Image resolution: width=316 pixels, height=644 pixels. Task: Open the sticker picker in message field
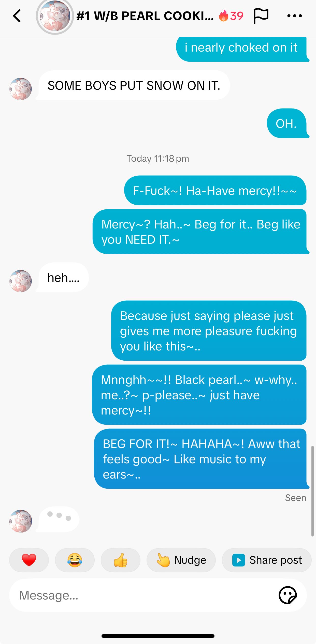point(288,595)
